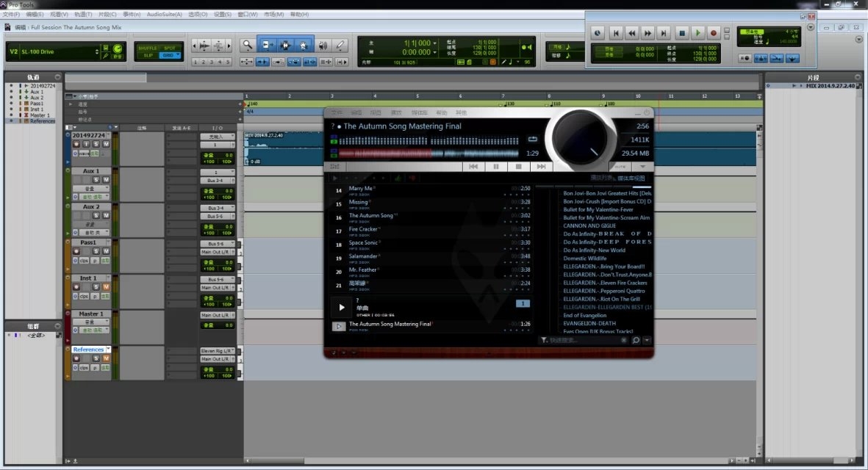
Task: Seek using the music player waveform progress bar
Action: pyautogui.click(x=428, y=153)
